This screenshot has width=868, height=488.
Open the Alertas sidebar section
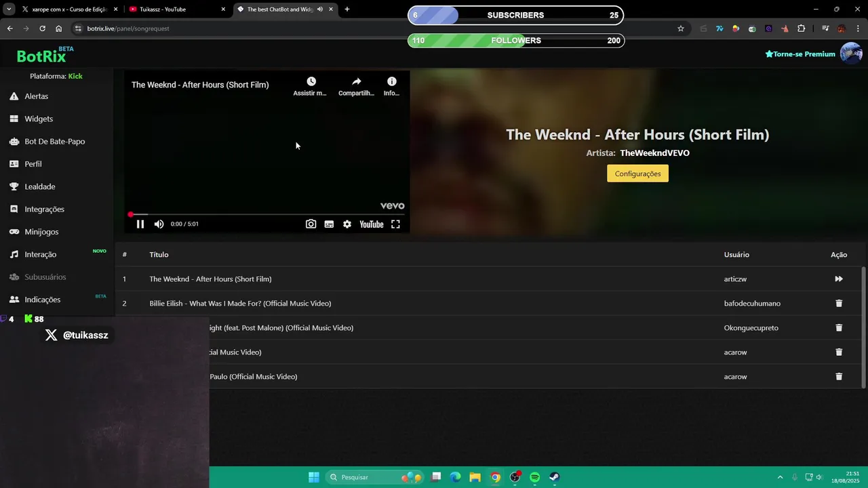pyautogui.click(x=36, y=96)
